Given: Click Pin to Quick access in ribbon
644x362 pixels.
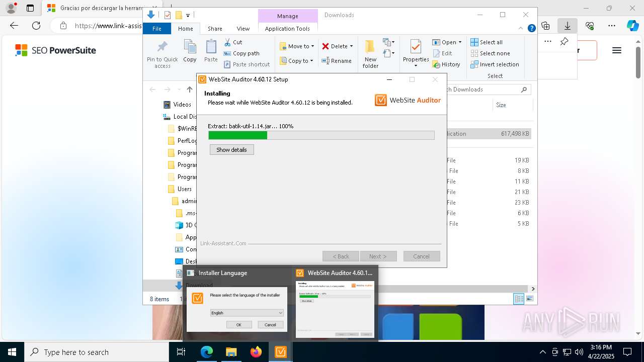Looking at the screenshot, I should tap(162, 54).
